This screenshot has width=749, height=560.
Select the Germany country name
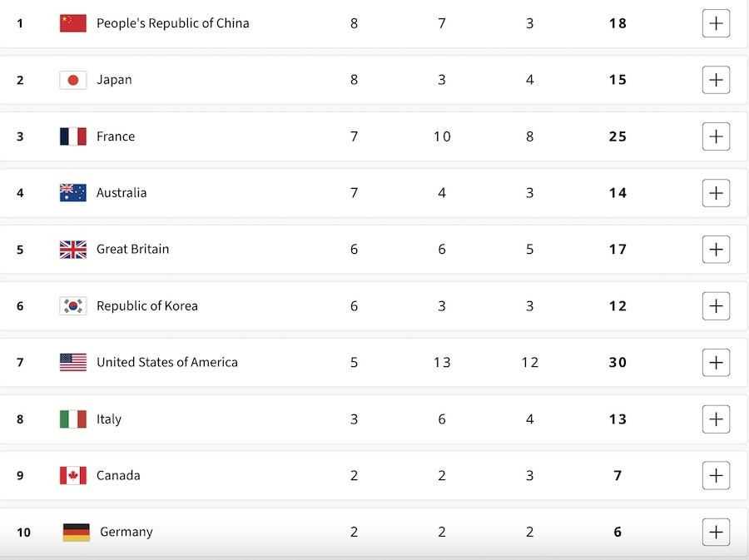(126, 533)
